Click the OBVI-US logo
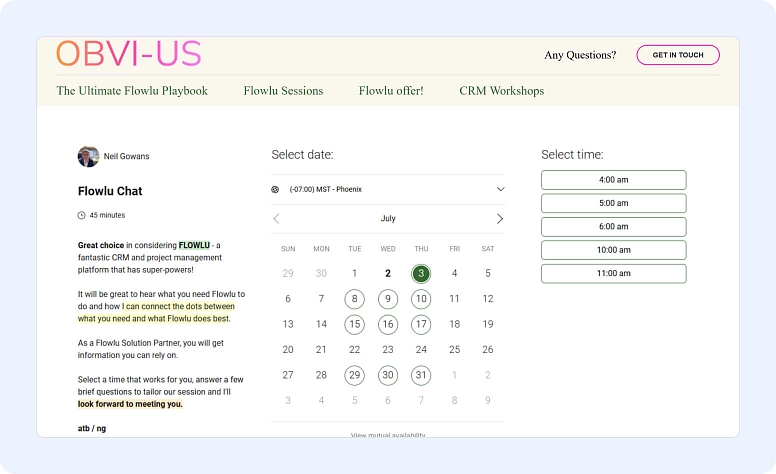Viewport: 776px width, 474px height. (x=128, y=54)
